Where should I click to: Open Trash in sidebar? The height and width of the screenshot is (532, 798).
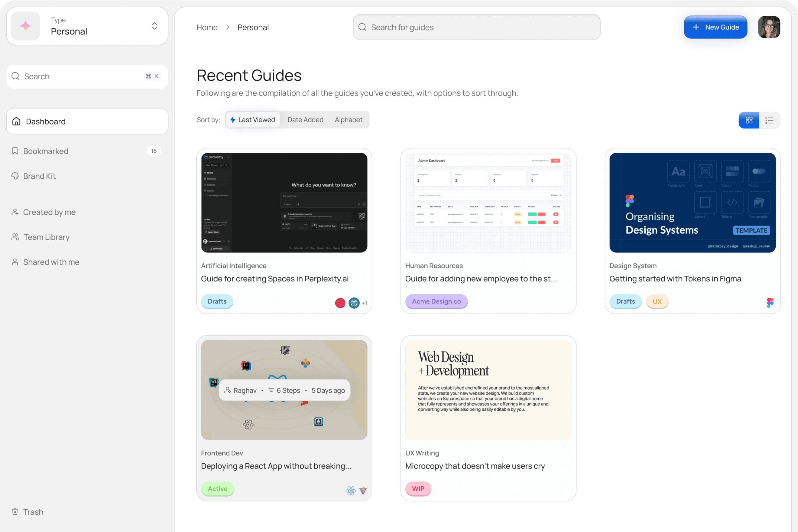pos(33,512)
